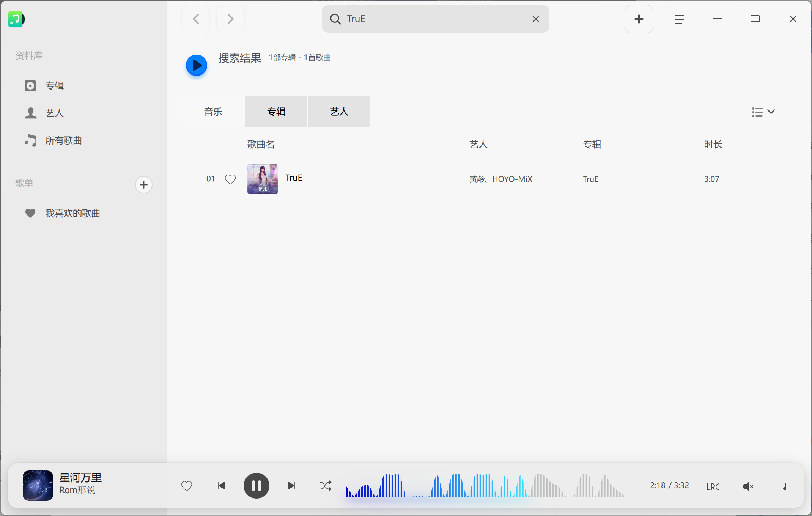Image resolution: width=812 pixels, height=516 pixels.
Task: Toggle shuffle play mode
Action: (x=326, y=486)
